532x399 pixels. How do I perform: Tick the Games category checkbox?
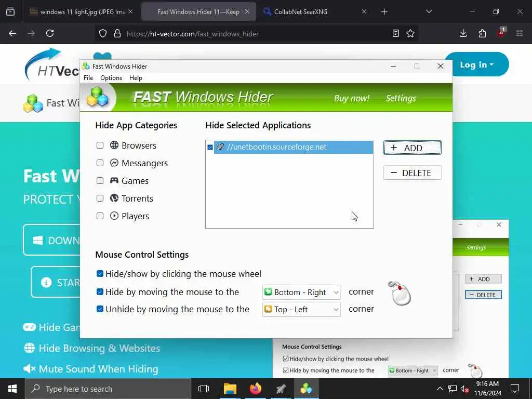(x=100, y=180)
